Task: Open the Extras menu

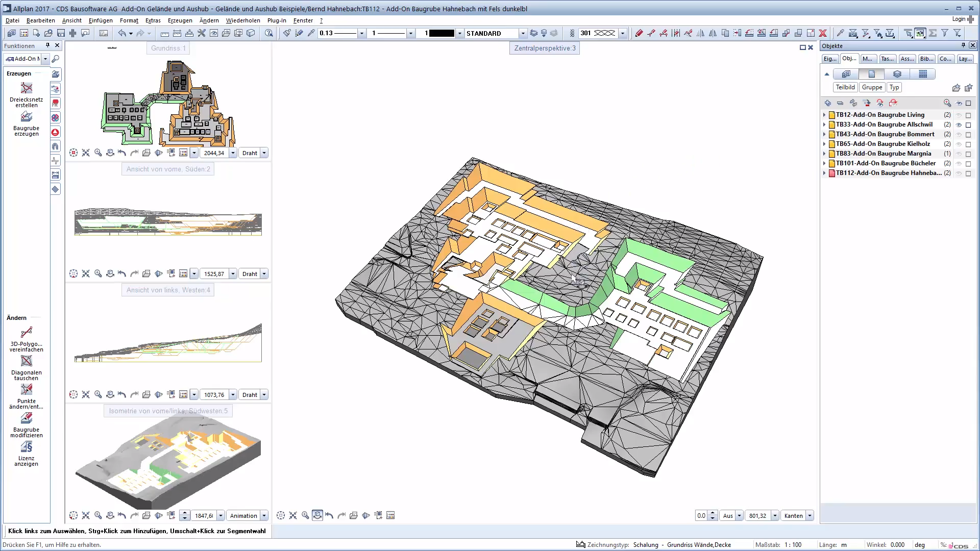Action: pos(153,20)
